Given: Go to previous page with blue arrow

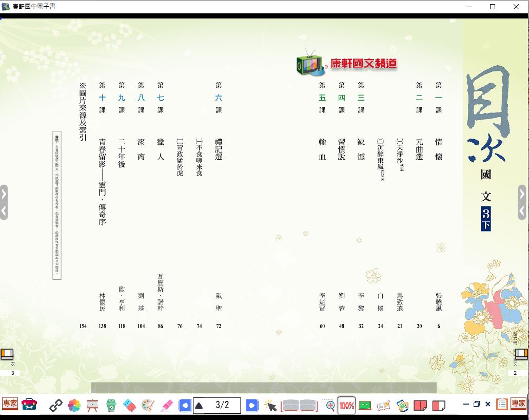Looking at the screenshot, I should (x=185, y=406).
